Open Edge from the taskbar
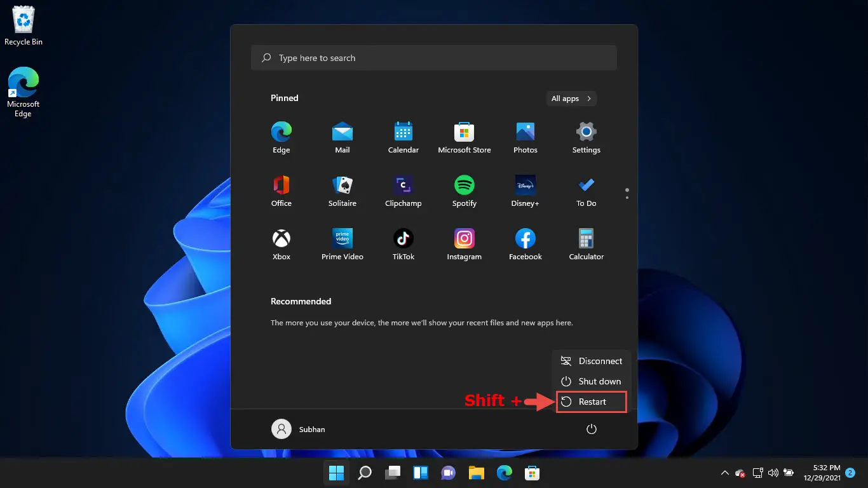868x488 pixels. pos(505,473)
